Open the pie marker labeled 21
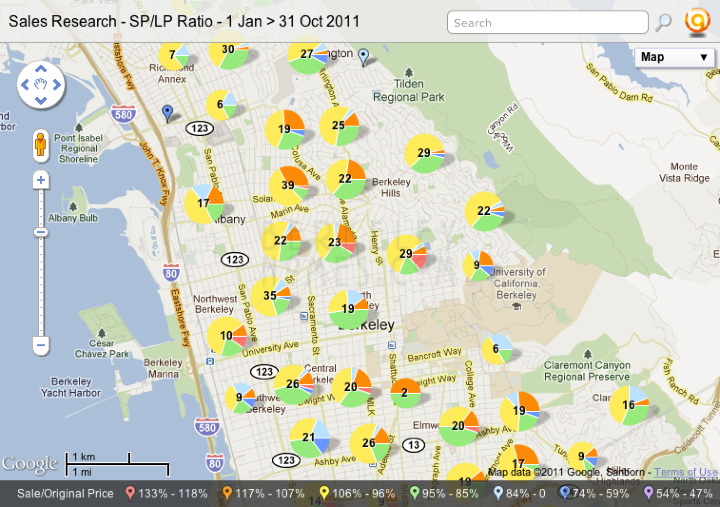Screen dimensions: 720x507 (309, 438)
